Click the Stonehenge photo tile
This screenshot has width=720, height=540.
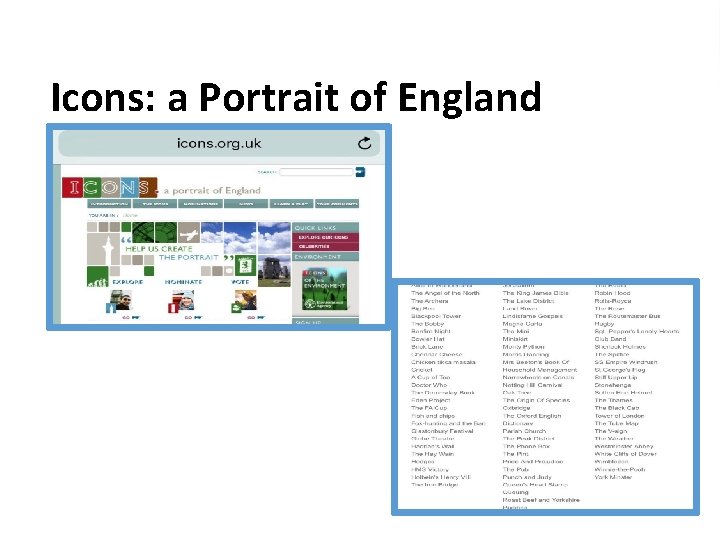pyautogui.click(x=275, y=272)
